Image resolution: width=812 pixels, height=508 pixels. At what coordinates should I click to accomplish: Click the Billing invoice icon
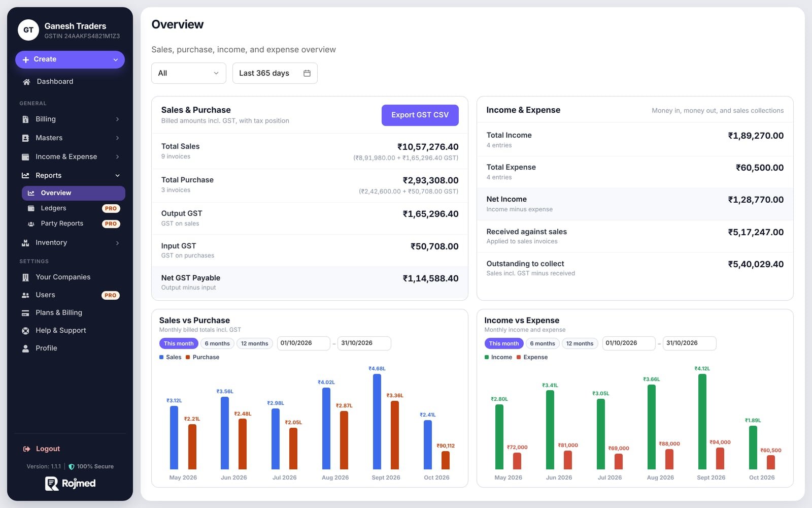(x=25, y=119)
